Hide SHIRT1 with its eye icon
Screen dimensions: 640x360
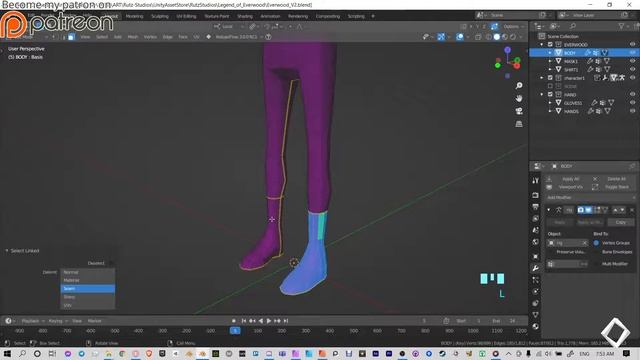(x=632, y=70)
